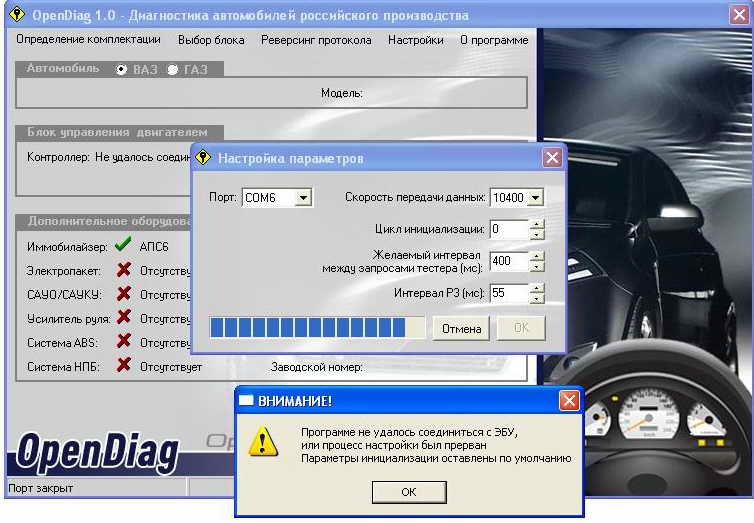Open the Настройки menu
754x523 pixels.
point(415,40)
